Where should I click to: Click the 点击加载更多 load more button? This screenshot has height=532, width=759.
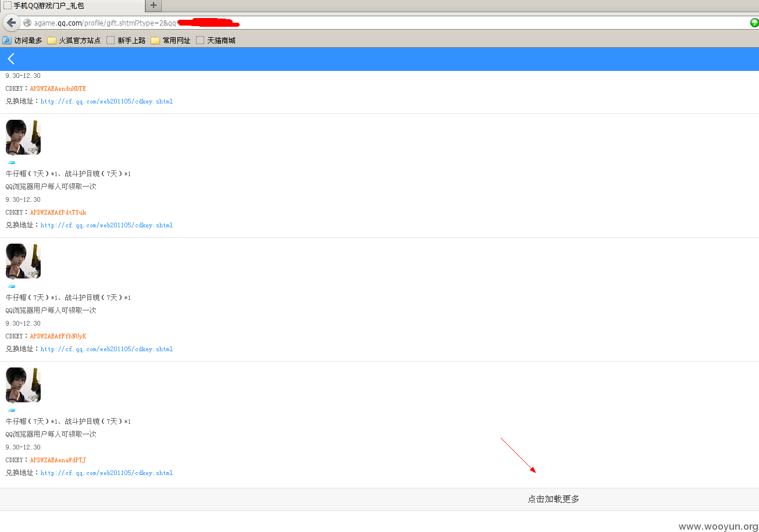tap(379, 499)
